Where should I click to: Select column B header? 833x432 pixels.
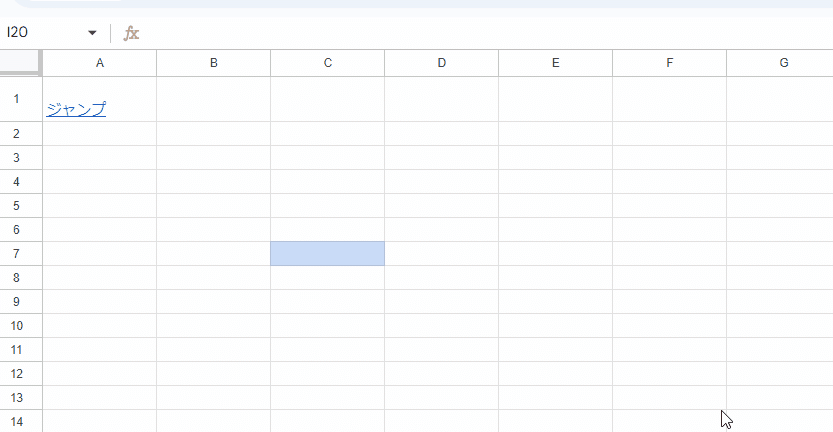[214, 63]
